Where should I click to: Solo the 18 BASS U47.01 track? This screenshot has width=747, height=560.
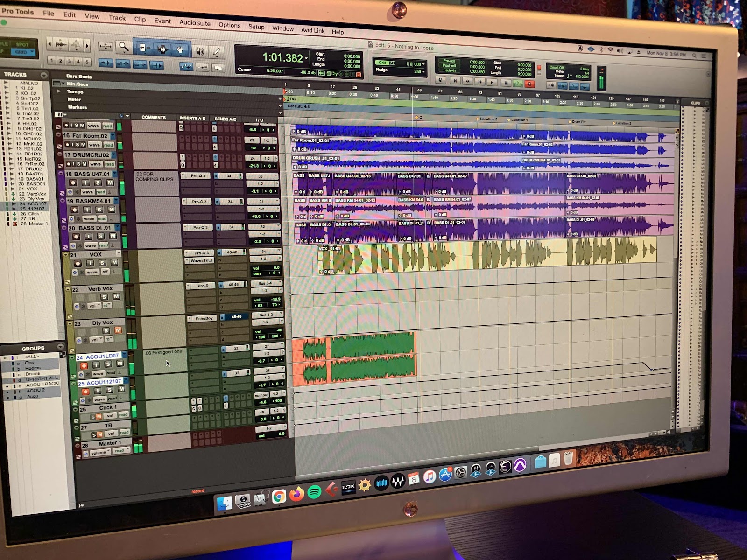pyautogui.click(x=98, y=182)
